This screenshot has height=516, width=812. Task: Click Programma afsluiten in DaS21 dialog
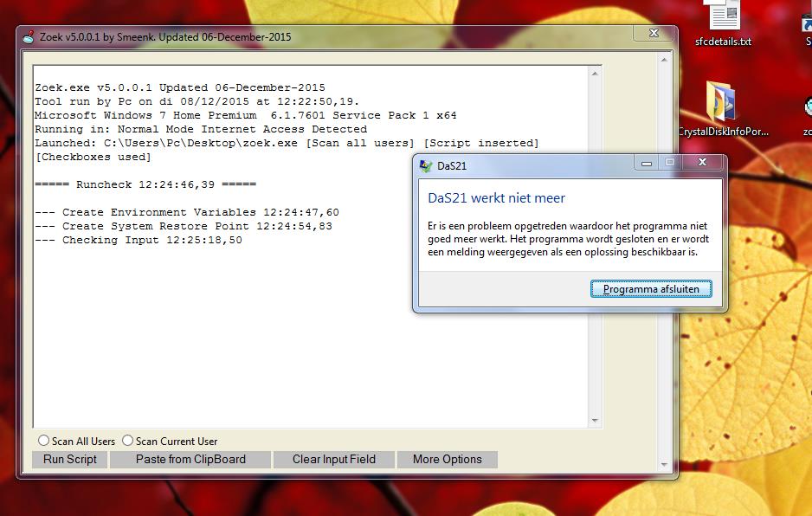[x=651, y=289]
